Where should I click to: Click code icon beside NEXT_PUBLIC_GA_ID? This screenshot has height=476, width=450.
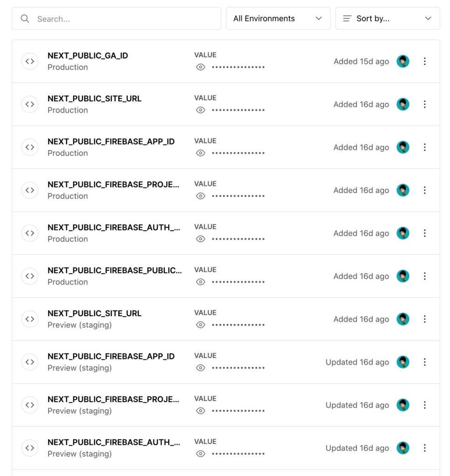[30, 61]
